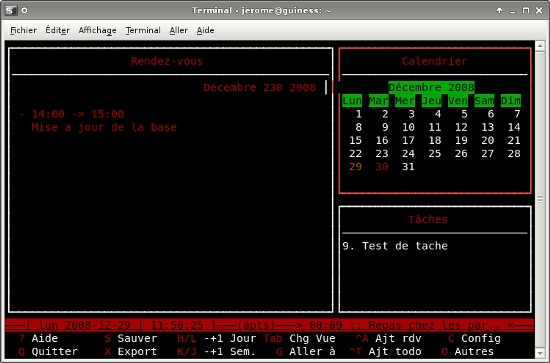
Task: Maximize the terminal window
Action: [x=525, y=11]
